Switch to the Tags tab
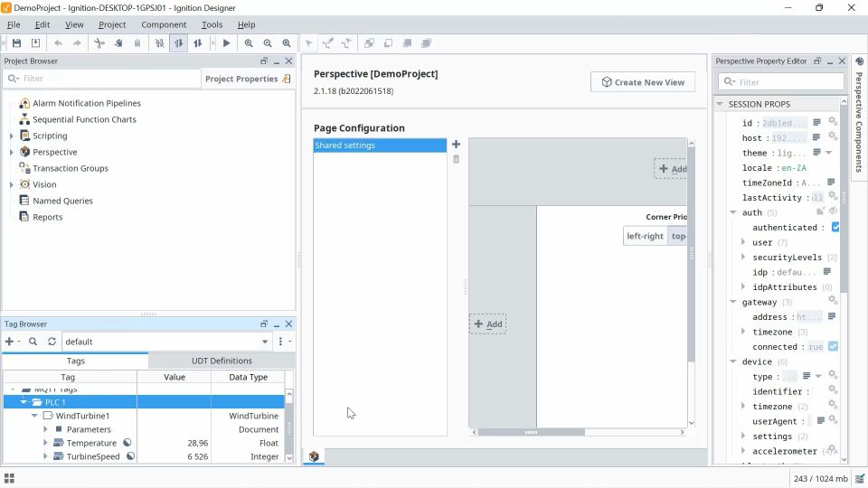 pyautogui.click(x=76, y=361)
